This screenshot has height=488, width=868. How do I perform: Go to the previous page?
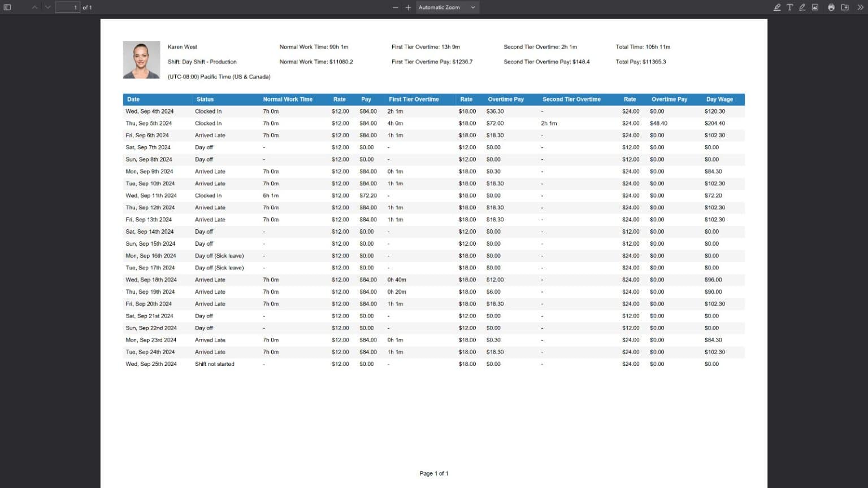pos(34,7)
